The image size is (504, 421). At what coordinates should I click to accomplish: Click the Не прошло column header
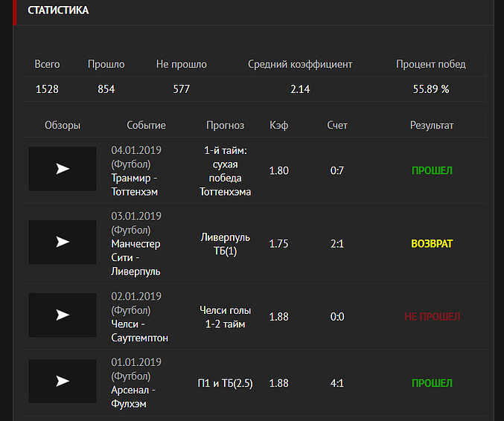click(182, 64)
